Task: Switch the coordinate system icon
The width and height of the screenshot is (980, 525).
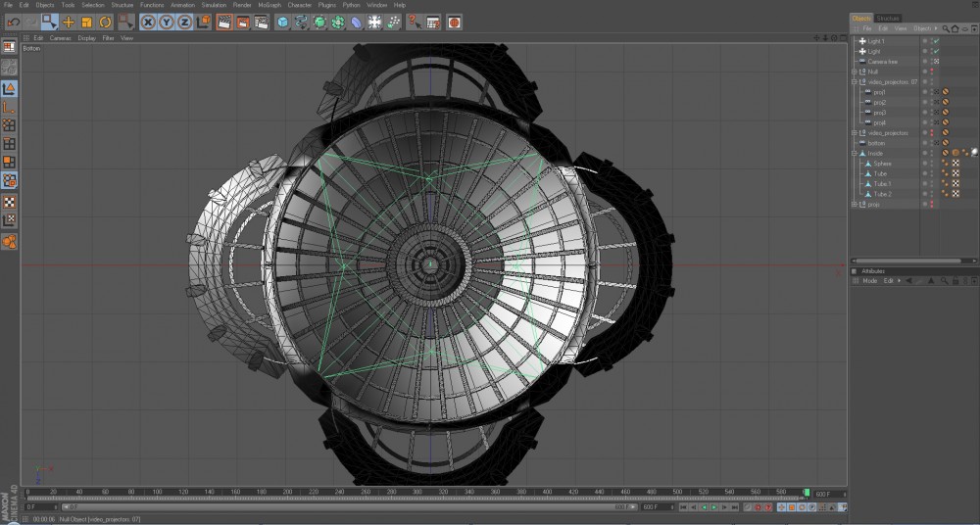Action: pos(204,23)
